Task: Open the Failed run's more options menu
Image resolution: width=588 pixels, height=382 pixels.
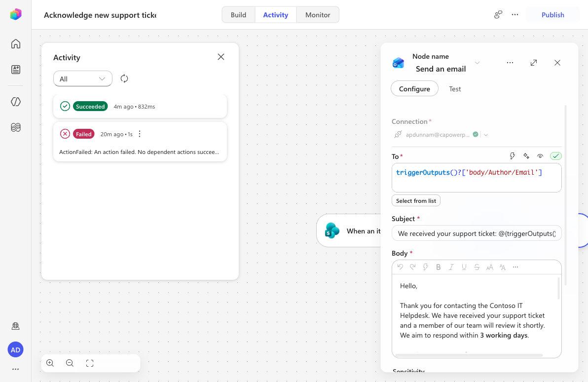Action: tap(140, 134)
